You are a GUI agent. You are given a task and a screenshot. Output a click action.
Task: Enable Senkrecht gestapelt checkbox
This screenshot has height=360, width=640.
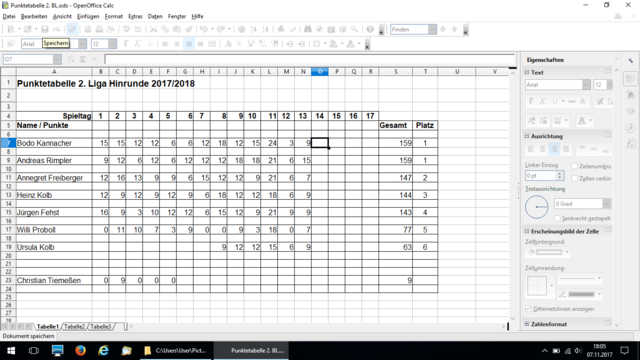point(558,218)
